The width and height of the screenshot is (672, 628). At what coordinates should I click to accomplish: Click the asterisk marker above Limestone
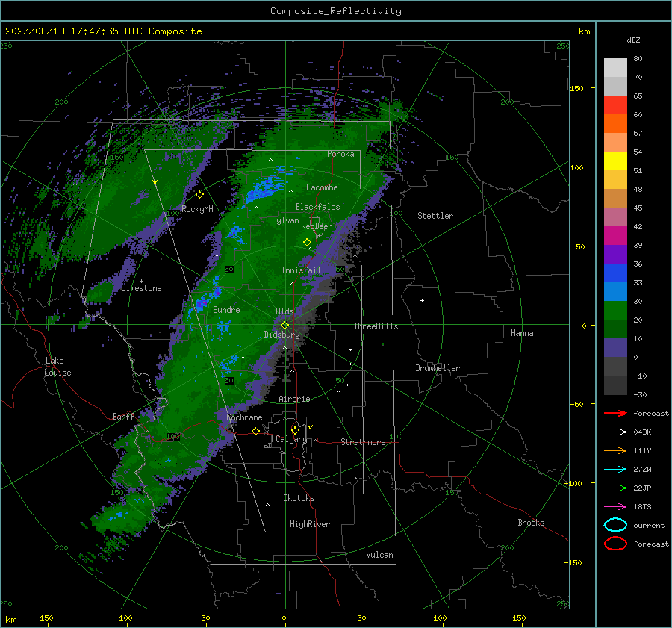141,282
